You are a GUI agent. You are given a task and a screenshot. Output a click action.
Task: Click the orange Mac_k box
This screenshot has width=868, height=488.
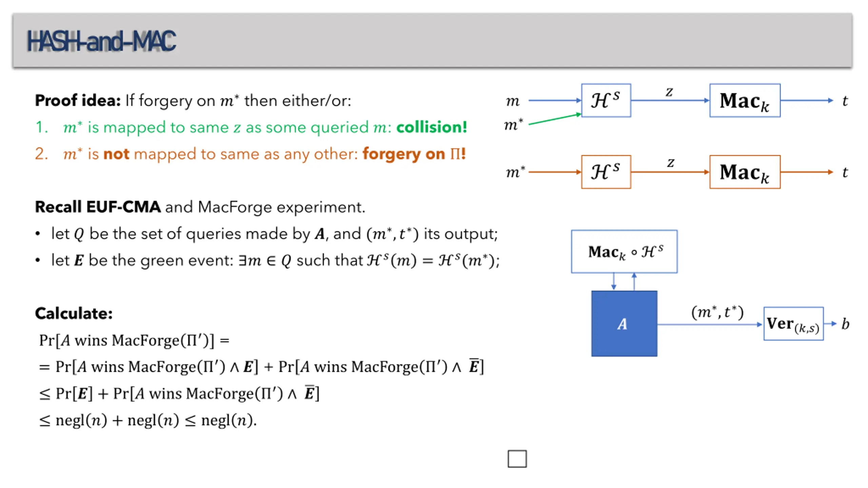pos(745,172)
